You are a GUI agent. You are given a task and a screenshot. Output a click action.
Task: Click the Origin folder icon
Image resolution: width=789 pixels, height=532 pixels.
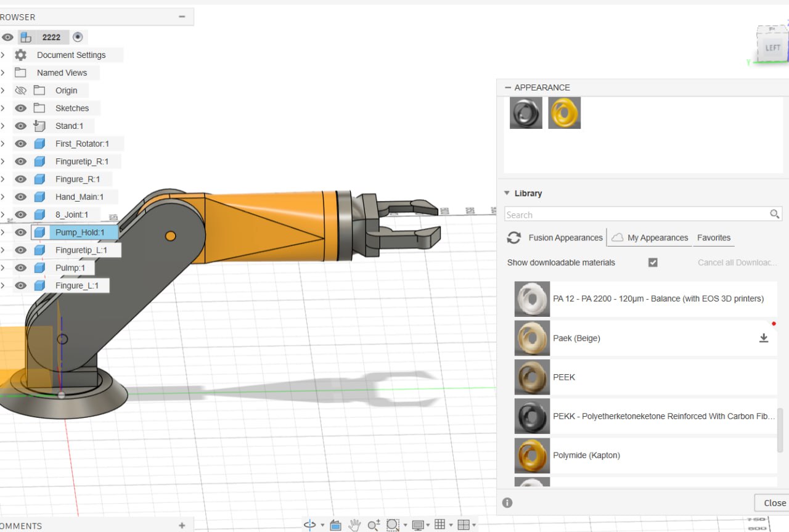pyautogui.click(x=39, y=90)
